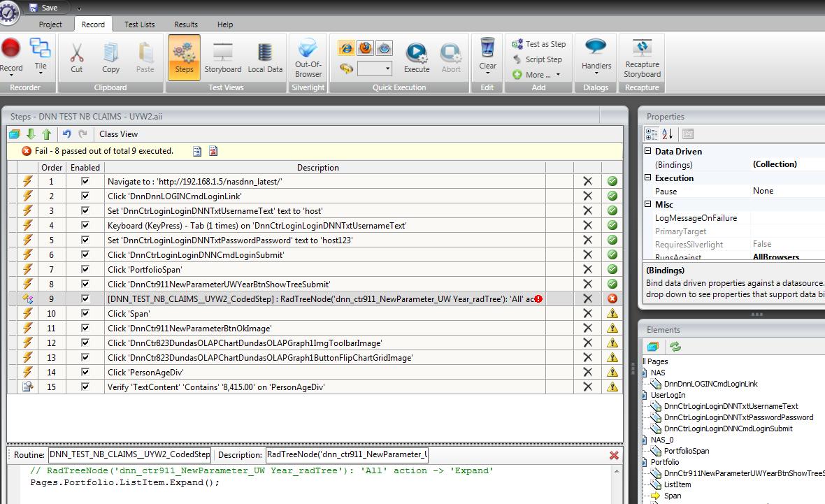Click the Clear trash bin icon
Viewport: 825px width, 504px height.
click(x=487, y=48)
